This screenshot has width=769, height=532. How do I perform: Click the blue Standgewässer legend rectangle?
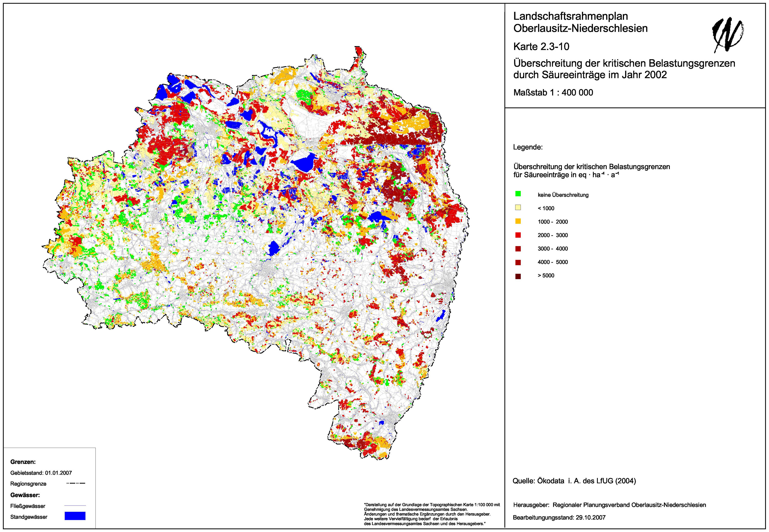coord(75,516)
